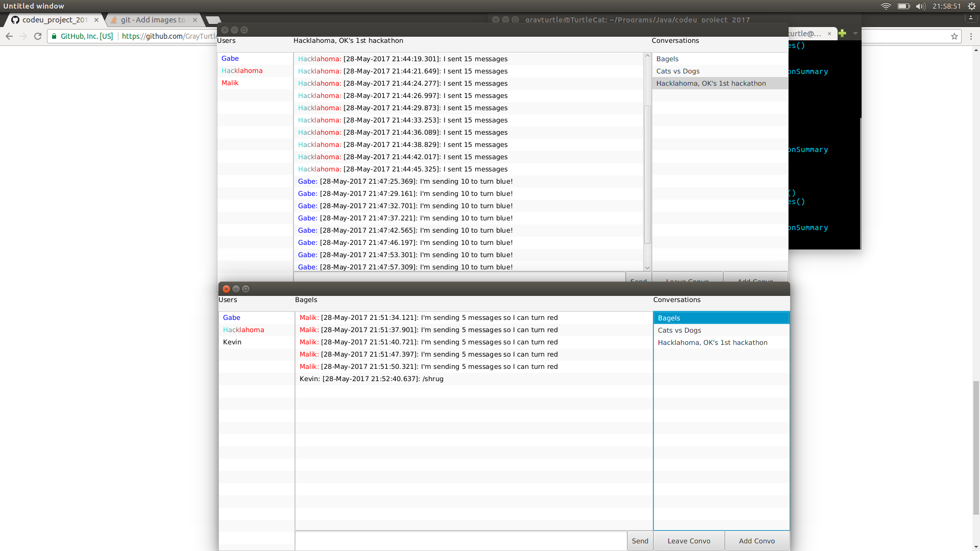
Task: Bookmark page with the star icon
Action: coord(954,36)
